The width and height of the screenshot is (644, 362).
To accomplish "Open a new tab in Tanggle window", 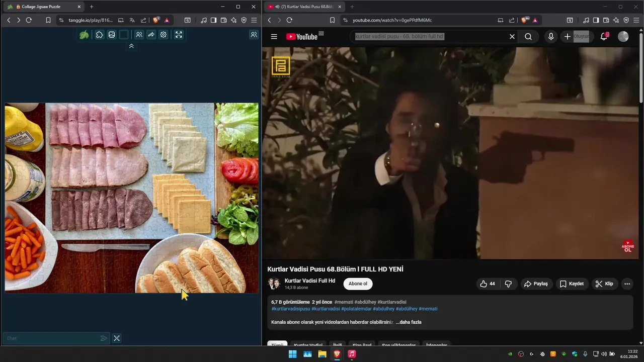I will (x=91, y=7).
